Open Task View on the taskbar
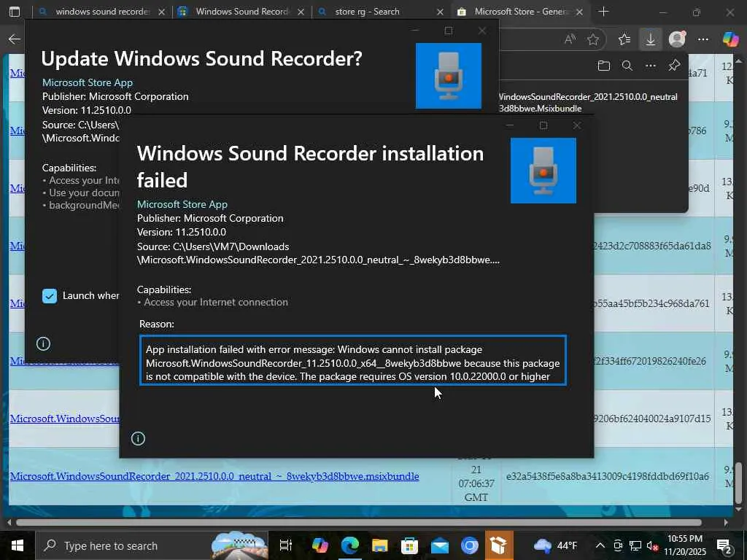This screenshot has height=560, width=747. [285, 545]
